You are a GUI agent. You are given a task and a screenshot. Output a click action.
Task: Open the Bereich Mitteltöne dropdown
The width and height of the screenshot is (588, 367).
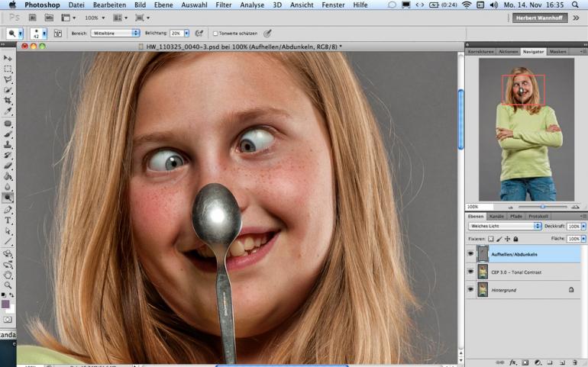click(115, 34)
